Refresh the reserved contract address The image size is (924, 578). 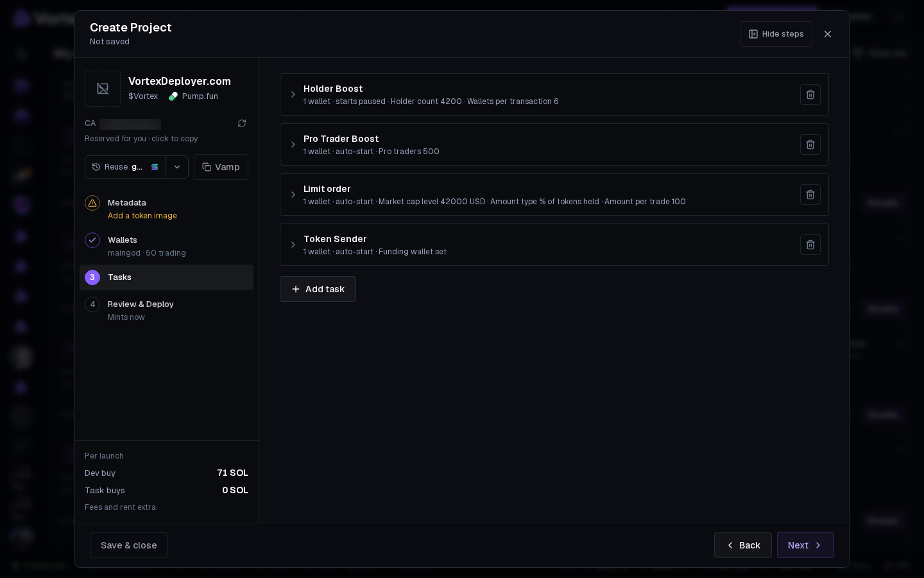[x=242, y=123]
